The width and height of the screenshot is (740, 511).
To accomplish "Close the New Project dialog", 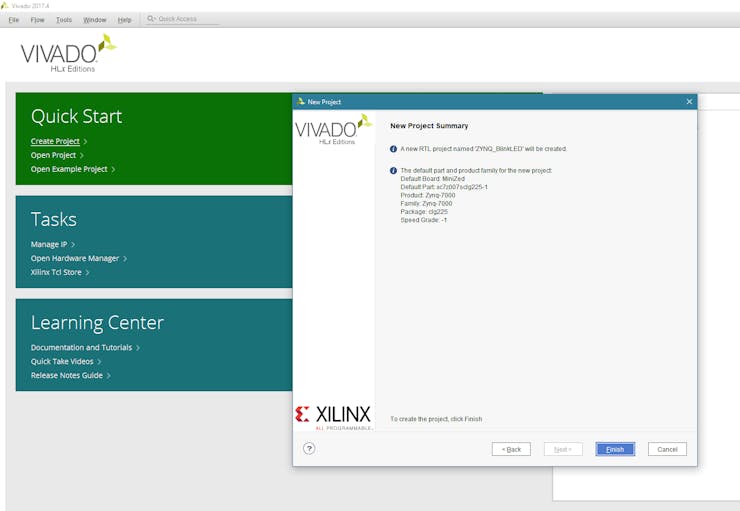I will tap(689, 101).
